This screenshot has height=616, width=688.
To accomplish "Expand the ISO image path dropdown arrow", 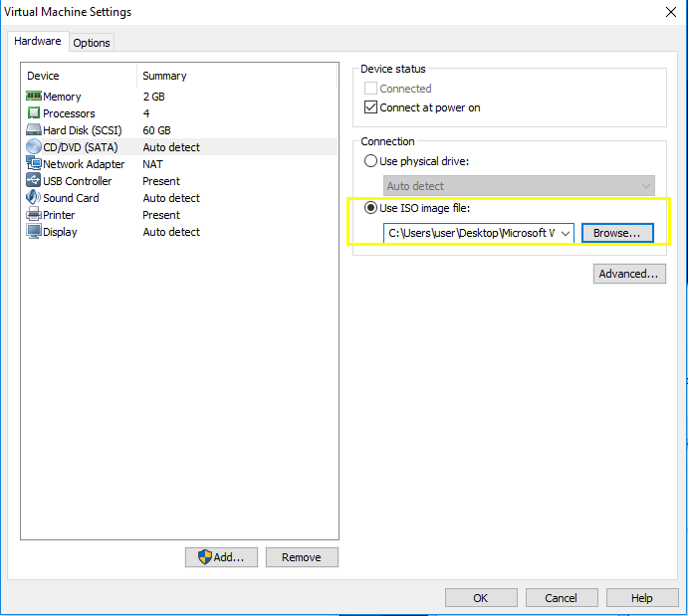I will (x=566, y=233).
